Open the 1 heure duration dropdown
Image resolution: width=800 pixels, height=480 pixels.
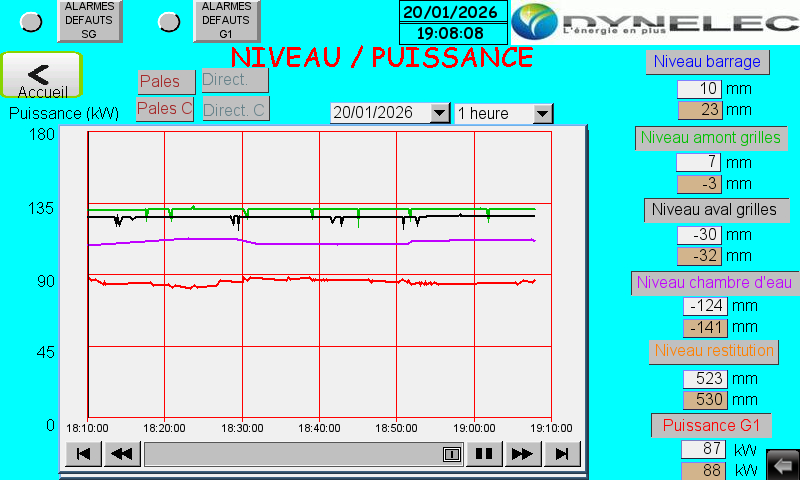pyautogui.click(x=542, y=113)
